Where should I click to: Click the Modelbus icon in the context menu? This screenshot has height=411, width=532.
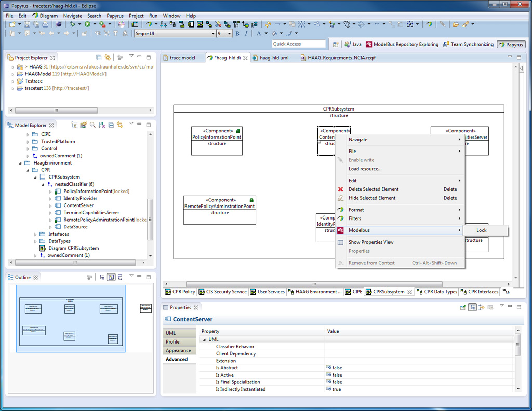(341, 230)
